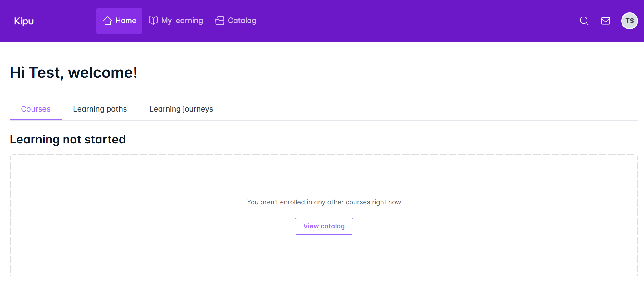Click the house icon in navigation

pyautogui.click(x=108, y=21)
